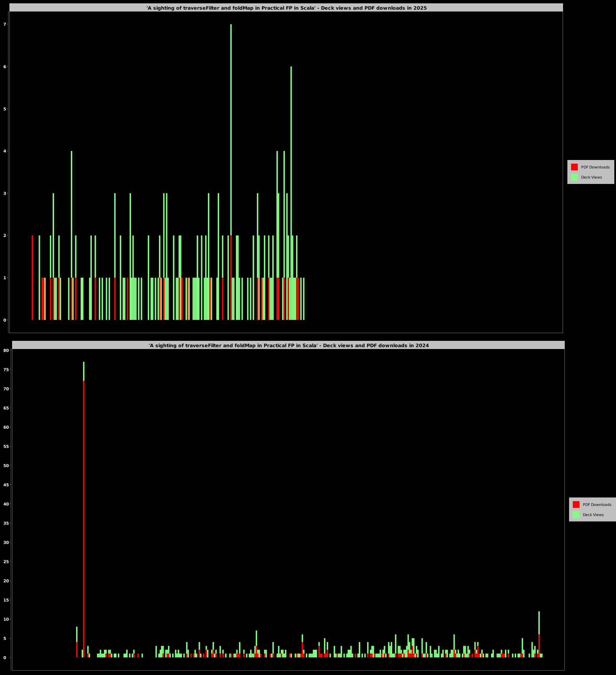Click the '40' y-axis label in 2024 chart
The image size is (616, 675).
click(x=6, y=504)
